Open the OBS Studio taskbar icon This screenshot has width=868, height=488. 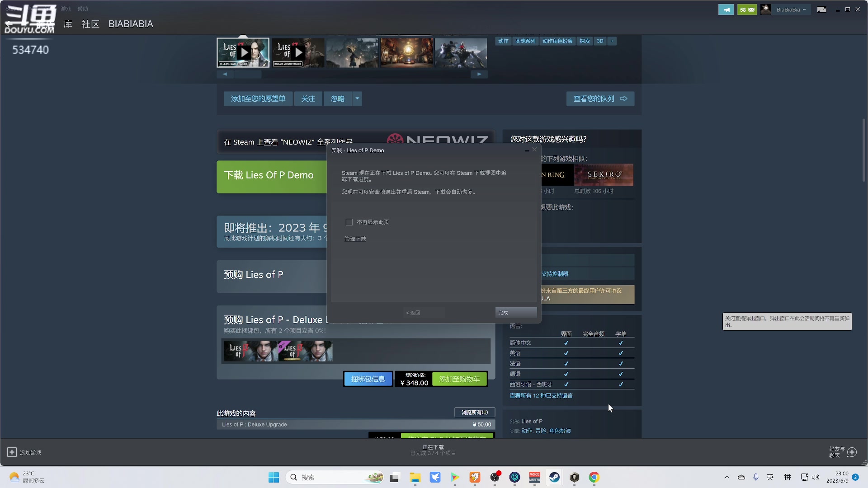tap(495, 478)
